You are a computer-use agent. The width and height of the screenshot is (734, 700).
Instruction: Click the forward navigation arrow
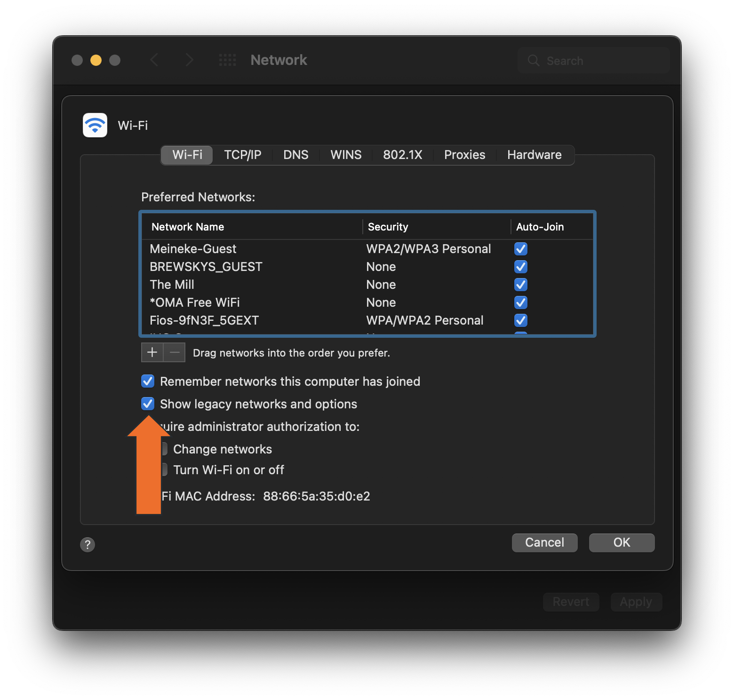click(189, 60)
